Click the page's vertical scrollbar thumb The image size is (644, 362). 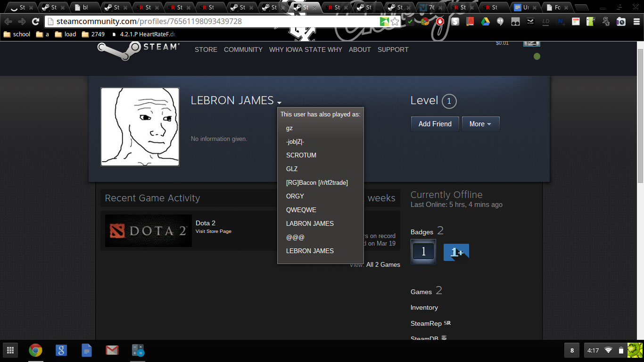(640, 115)
